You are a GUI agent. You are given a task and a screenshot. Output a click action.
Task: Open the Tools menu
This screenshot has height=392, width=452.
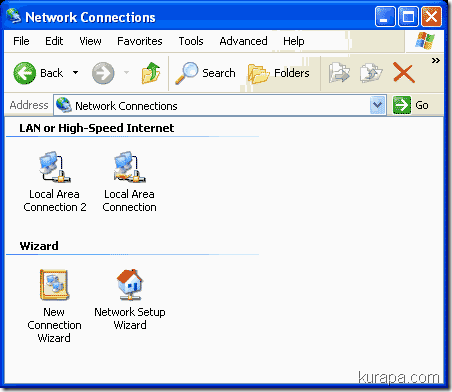click(191, 41)
